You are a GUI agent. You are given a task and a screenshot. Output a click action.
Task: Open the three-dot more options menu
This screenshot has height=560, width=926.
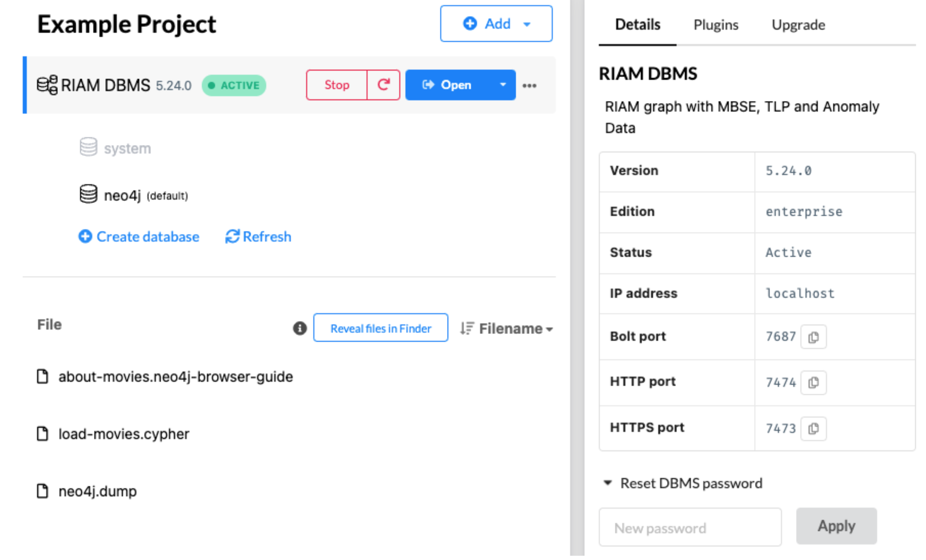(x=529, y=86)
